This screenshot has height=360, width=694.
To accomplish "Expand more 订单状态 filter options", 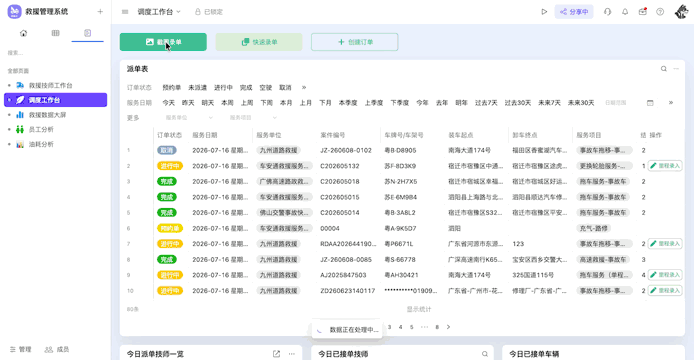I will (304, 88).
